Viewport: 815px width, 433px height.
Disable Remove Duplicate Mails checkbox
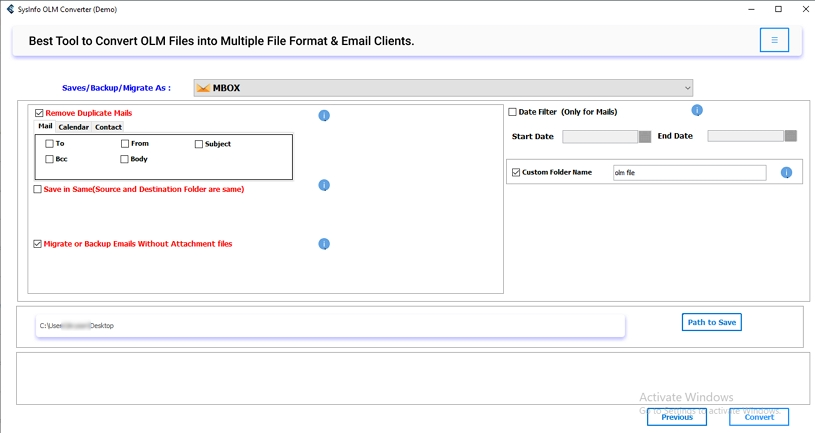(x=39, y=114)
